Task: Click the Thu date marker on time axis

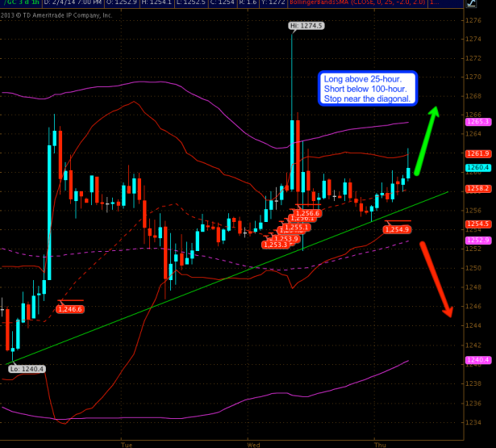Action: (x=378, y=444)
